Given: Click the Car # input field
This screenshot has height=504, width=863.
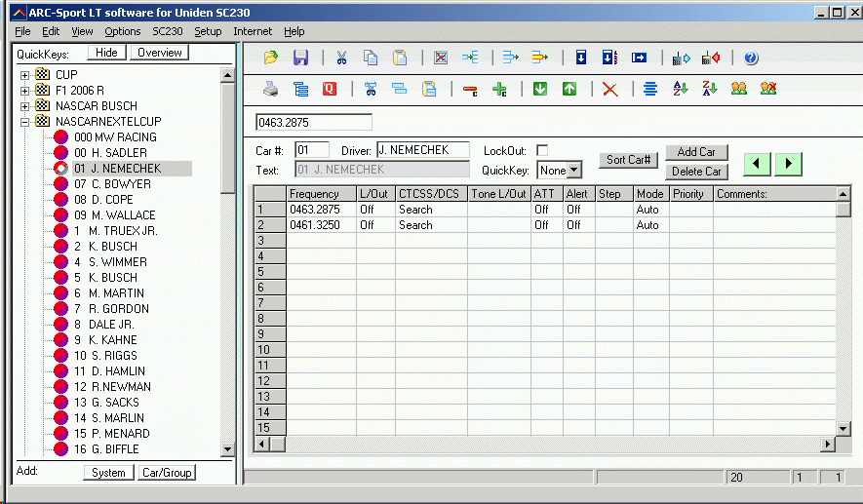Looking at the screenshot, I should [312, 150].
